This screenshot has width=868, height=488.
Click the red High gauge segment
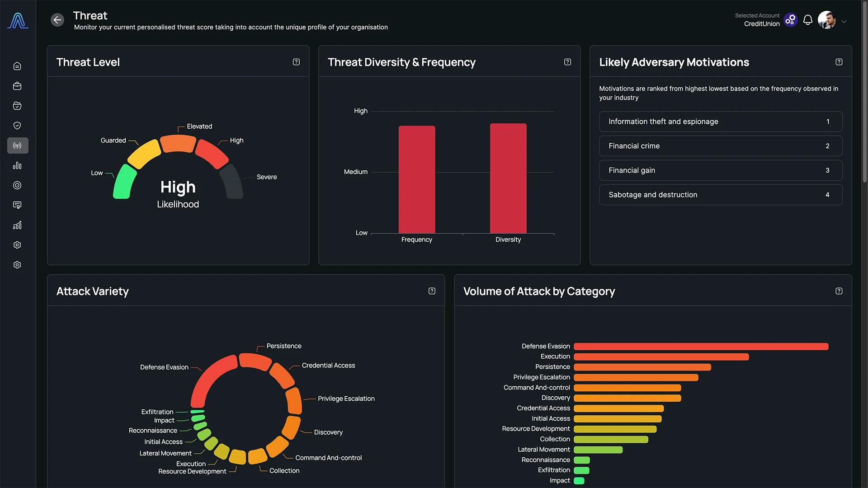[212, 154]
